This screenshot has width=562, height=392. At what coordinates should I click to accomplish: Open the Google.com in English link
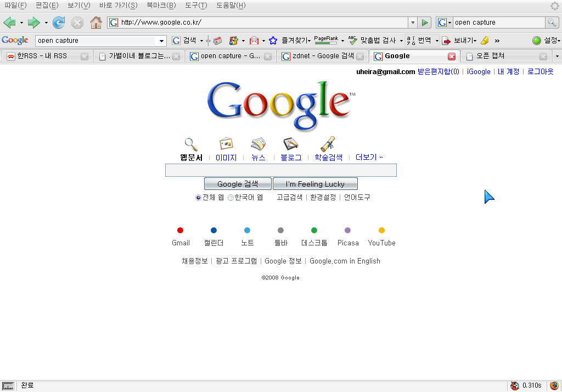click(345, 261)
